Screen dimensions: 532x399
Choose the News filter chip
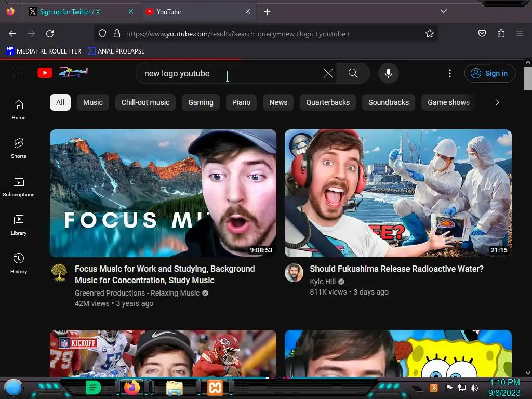(x=278, y=102)
